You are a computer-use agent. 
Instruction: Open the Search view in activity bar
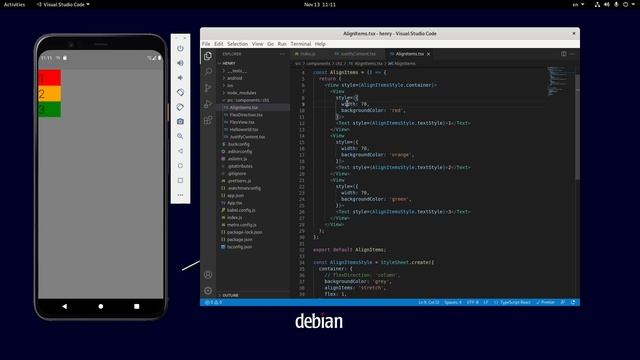(x=208, y=72)
